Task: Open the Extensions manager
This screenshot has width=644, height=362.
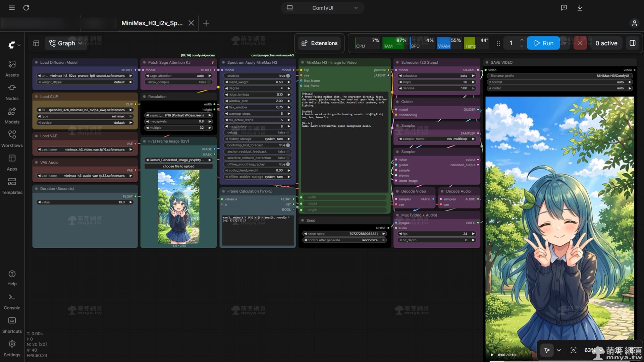Action: pos(319,43)
